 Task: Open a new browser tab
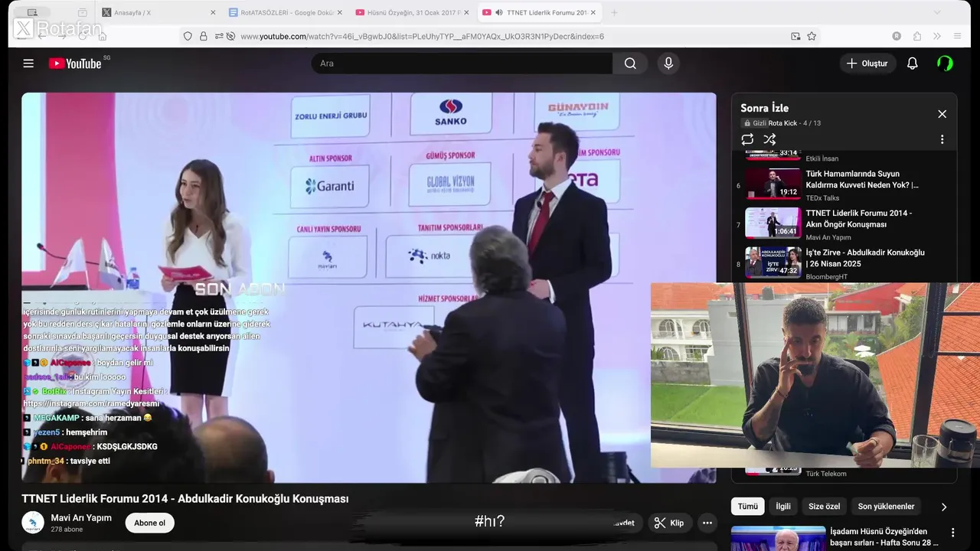click(614, 12)
